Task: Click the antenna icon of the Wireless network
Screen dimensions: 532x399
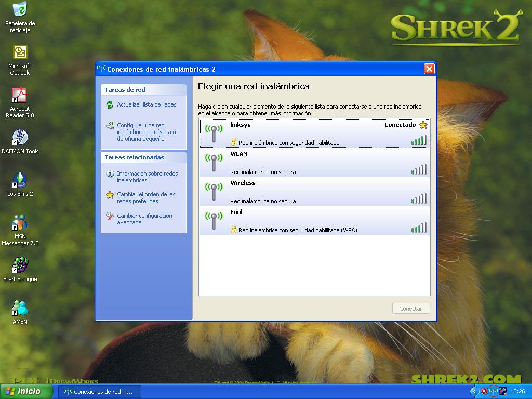Action: tap(214, 191)
